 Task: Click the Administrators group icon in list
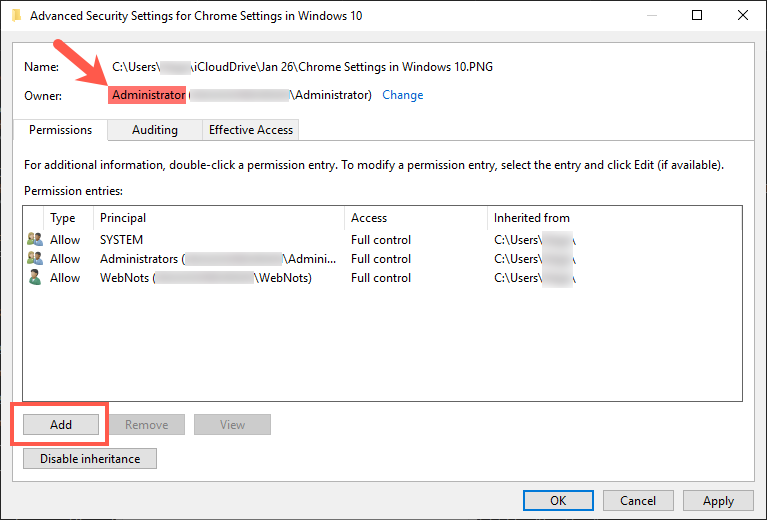(35, 259)
